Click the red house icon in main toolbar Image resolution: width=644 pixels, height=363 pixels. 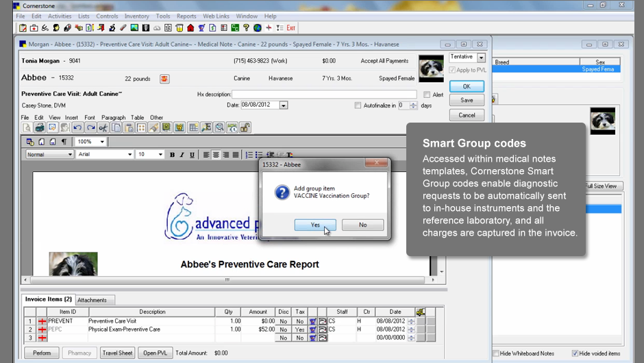tap(190, 28)
